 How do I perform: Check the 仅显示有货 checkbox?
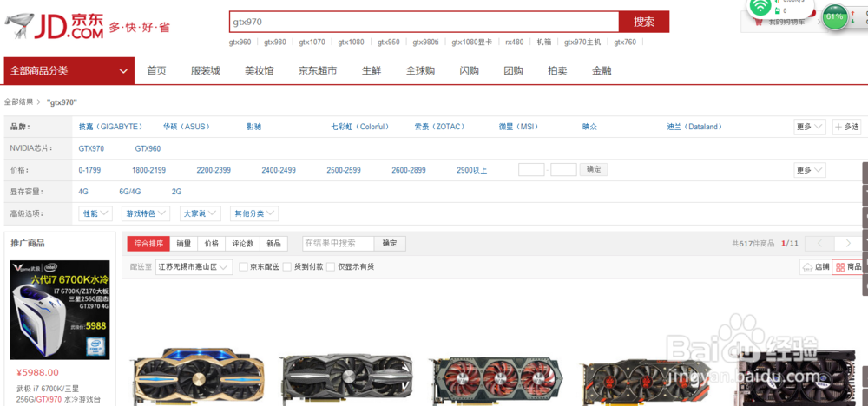(331, 267)
